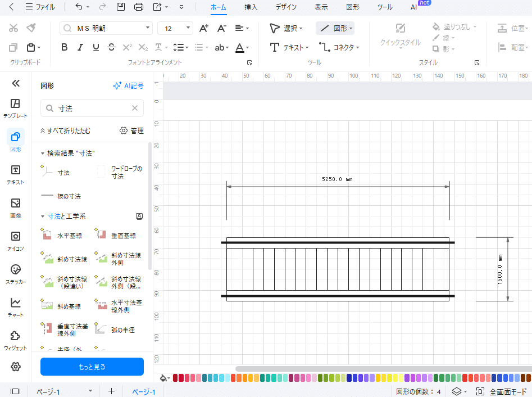Click the 寸法 shape search field
The image size is (532, 397).
point(92,108)
